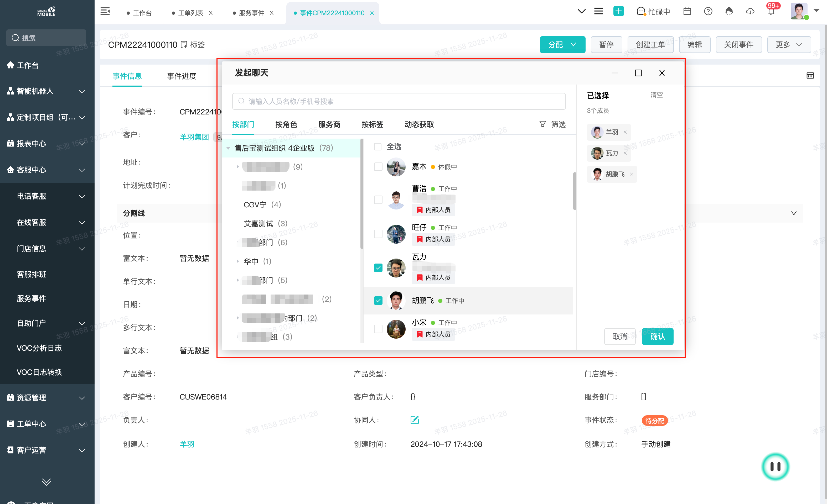Open the calendar icon in top bar
Screen dimensions: 827x504
tap(687, 11)
